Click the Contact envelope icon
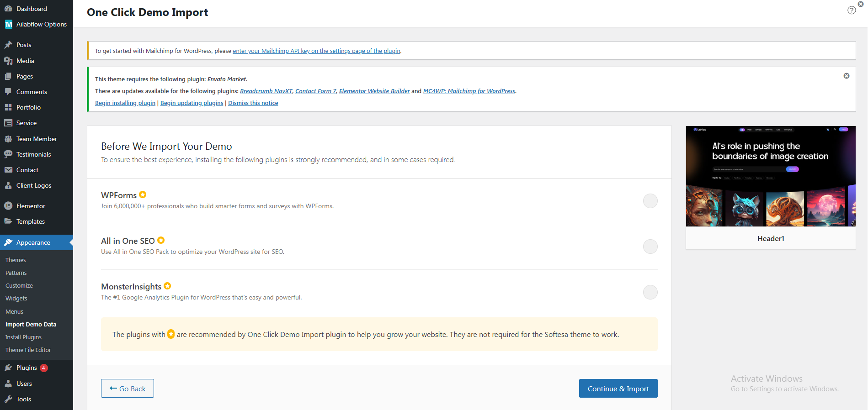 tap(8, 170)
